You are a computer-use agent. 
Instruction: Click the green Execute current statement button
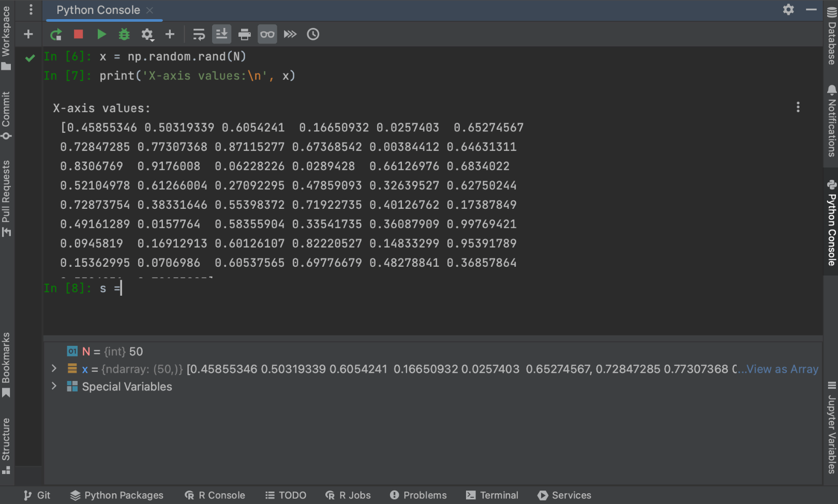[101, 35]
